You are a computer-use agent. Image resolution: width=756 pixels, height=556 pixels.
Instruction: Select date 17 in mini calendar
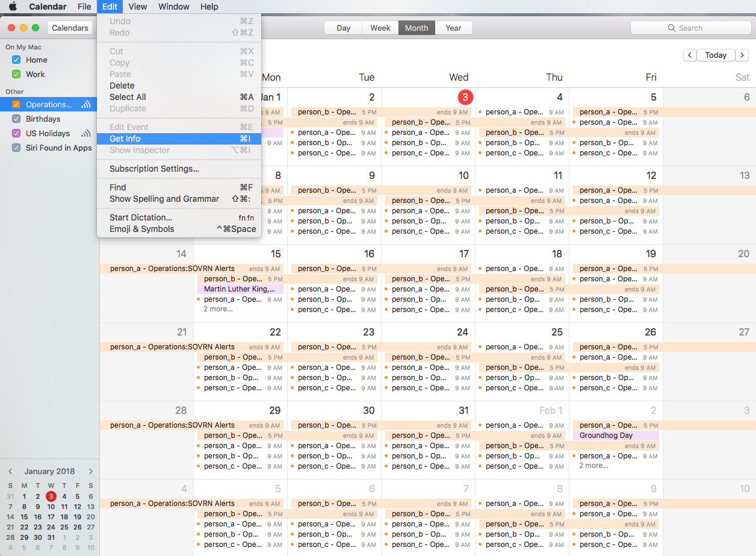(x=51, y=517)
